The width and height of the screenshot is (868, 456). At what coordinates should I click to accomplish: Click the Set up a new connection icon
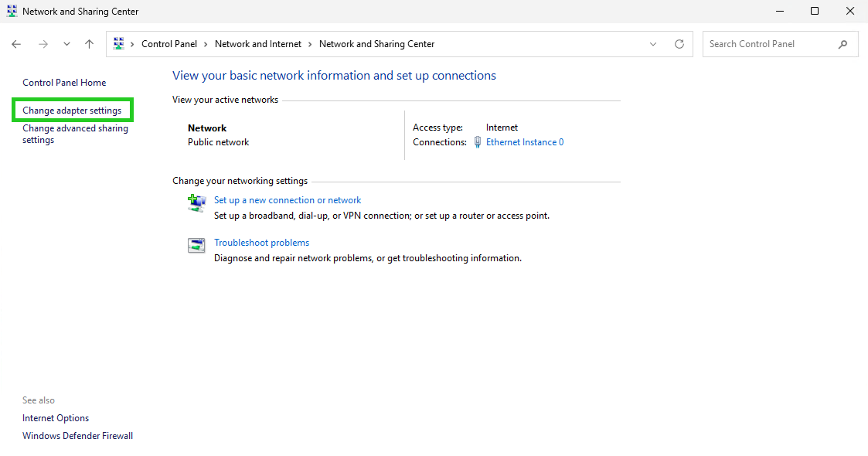point(196,202)
